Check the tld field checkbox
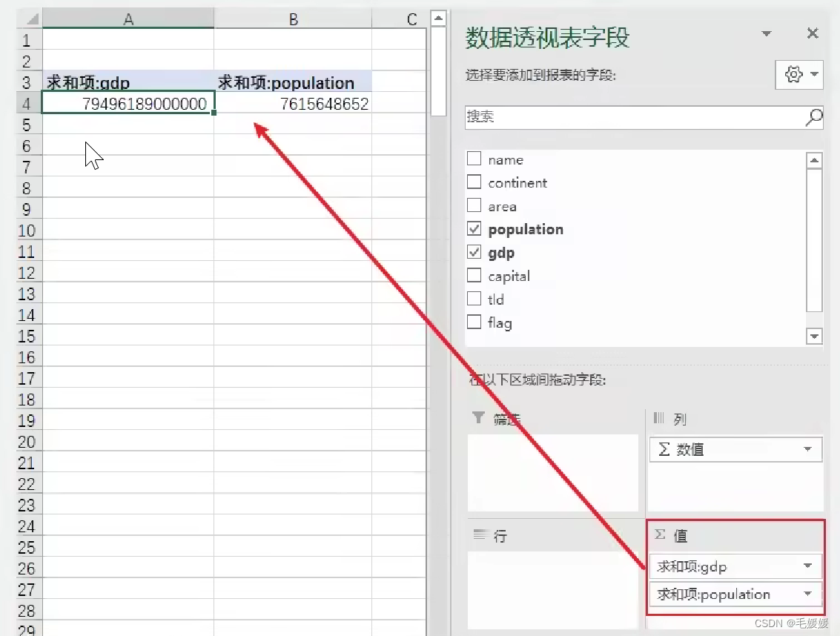The width and height of the screenshot is (840, 636). click(474, 299)
